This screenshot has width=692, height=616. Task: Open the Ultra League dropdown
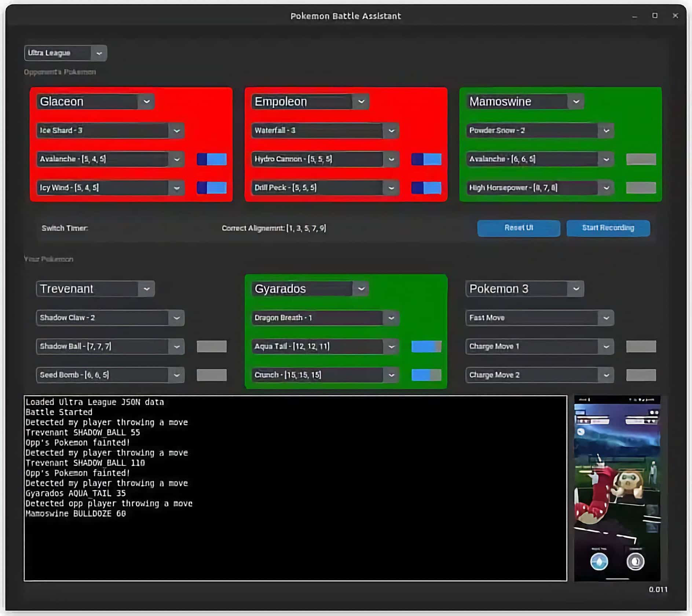tap(66, 53)
